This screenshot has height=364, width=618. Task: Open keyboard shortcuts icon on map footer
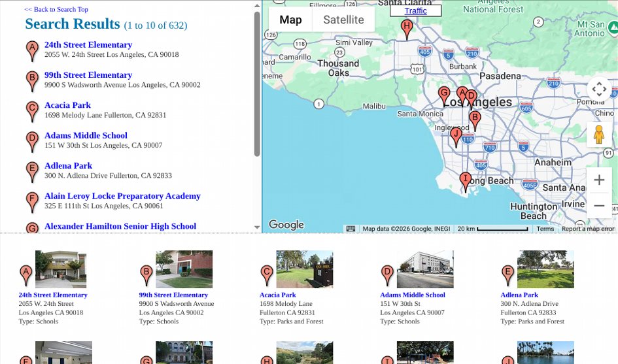tap(351, 229)
